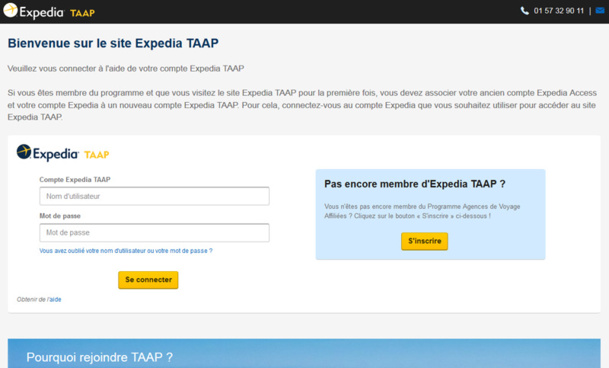Click the Veuillez vous connecter instruction text
This screenshot has height=368, width=609.
pyautogui.click(x=126, y=69)
